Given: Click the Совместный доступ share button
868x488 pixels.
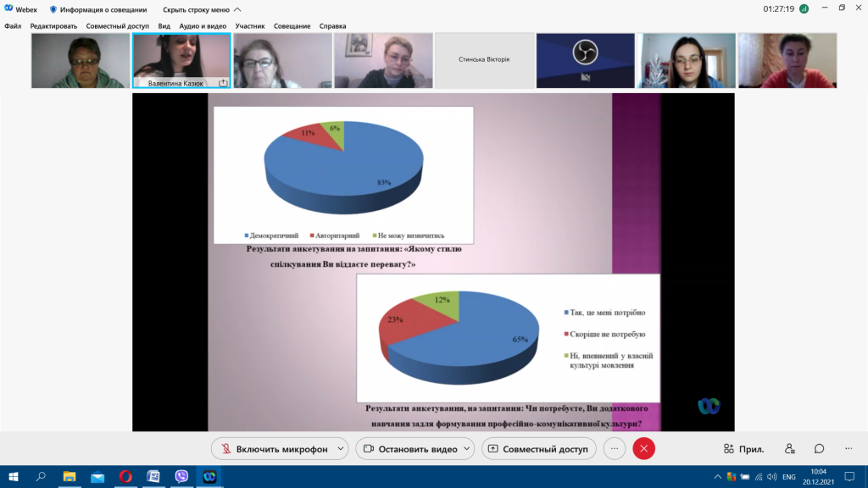Looking at the screenshot, I should [538, 449].
